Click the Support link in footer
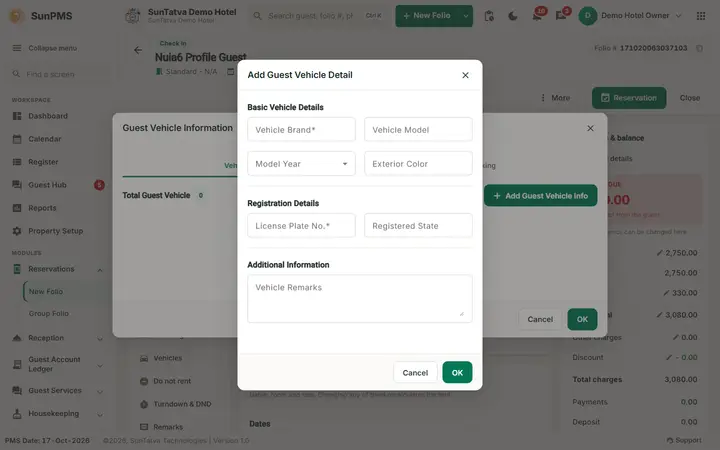Viewport: 720px width, 450px height. (684, 440)
